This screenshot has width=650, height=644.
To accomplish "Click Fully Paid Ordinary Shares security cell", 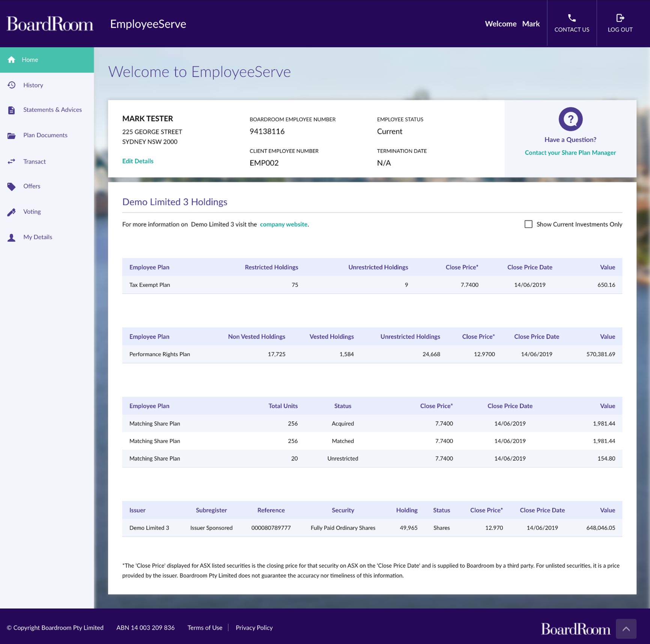I will click(x=343, y=528).
